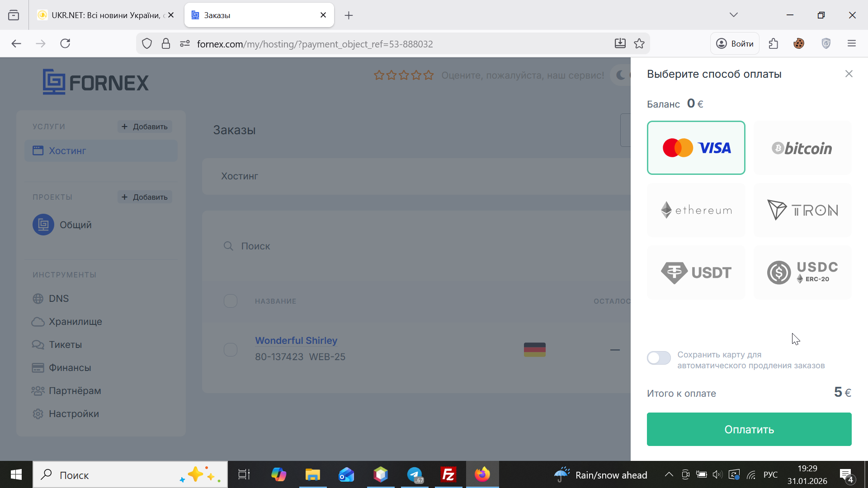Choose Bitcoin as payment method

click(x=802, y=148)
